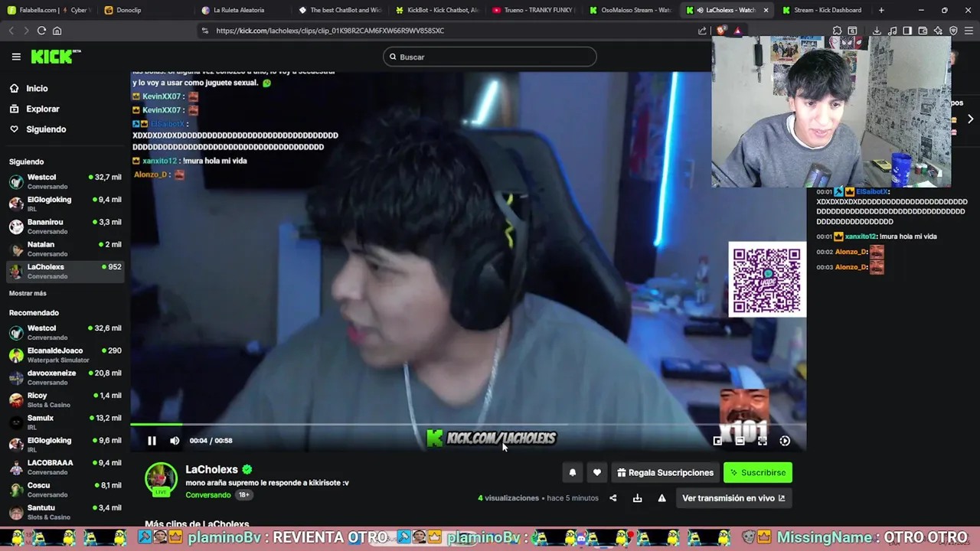Open Brave VPN shield icon
This screenshot has width=980, height=551.
point(953,31)
